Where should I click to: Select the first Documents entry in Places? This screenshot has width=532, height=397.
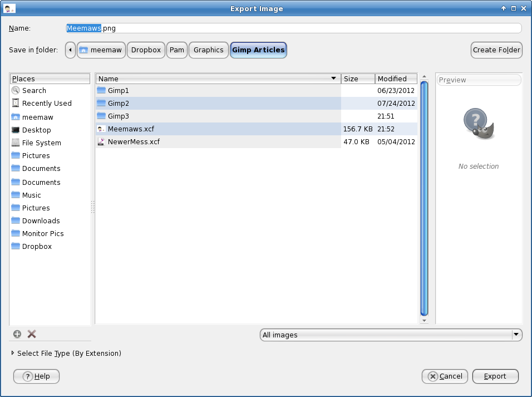(50, 169)
